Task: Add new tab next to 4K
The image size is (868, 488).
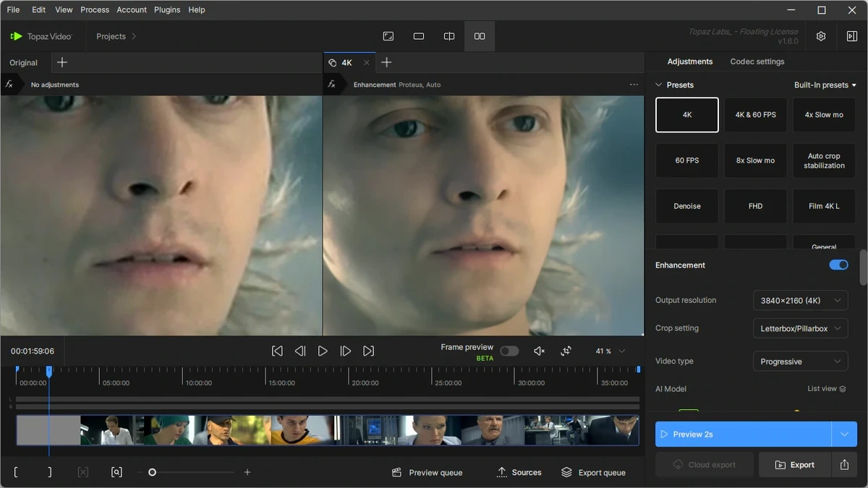Action: tap(386, 63)
